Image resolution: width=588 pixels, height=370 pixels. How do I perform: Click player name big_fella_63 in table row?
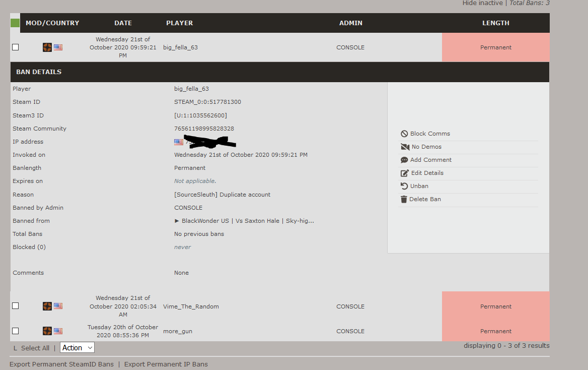[x=180, y=47]
